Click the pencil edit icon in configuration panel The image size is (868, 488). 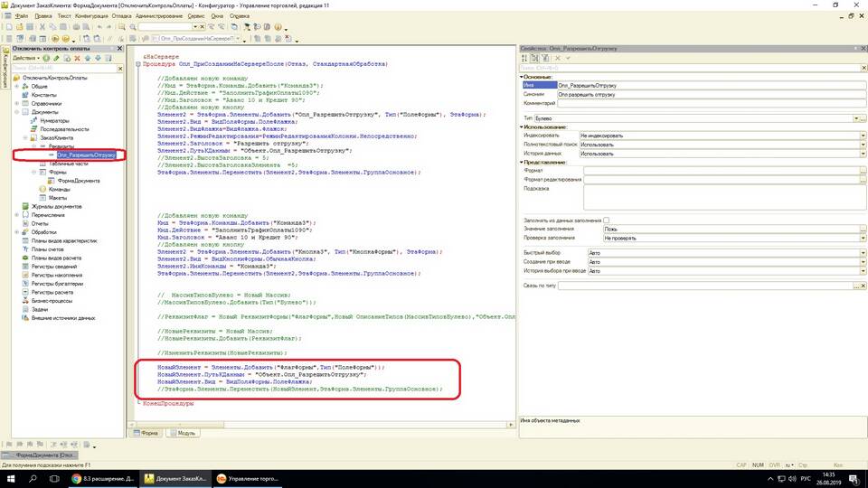pyautogui.click(x=57, y=58)
